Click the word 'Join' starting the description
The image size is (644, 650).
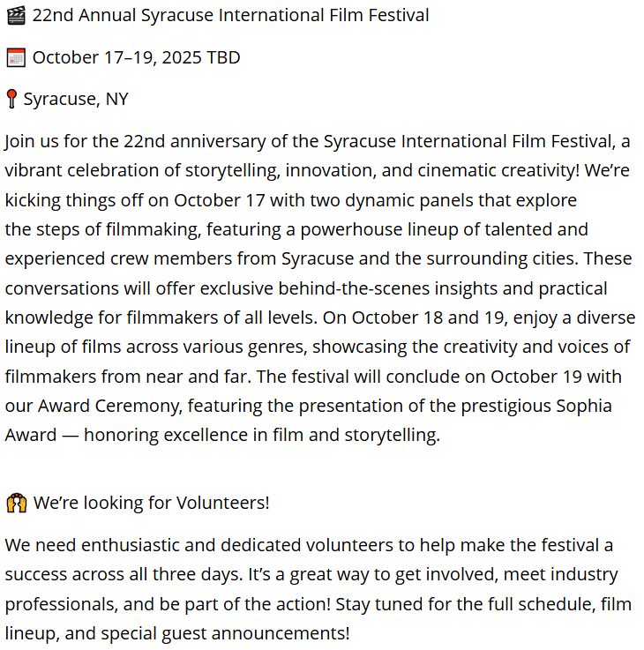click(19, 142)
